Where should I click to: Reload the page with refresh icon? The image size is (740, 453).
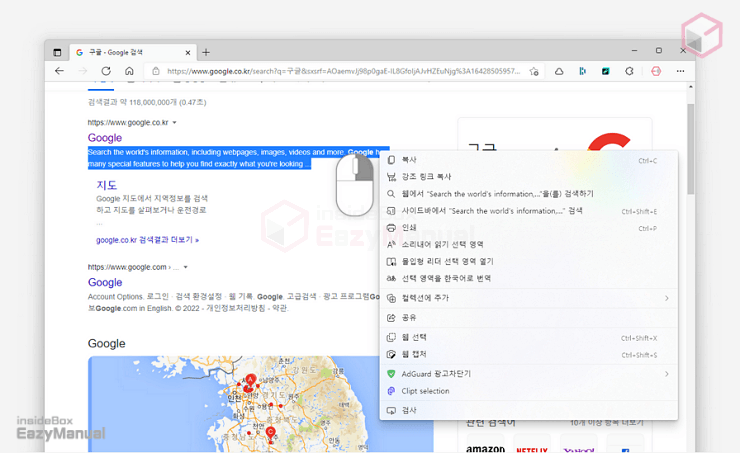(106, 71)
